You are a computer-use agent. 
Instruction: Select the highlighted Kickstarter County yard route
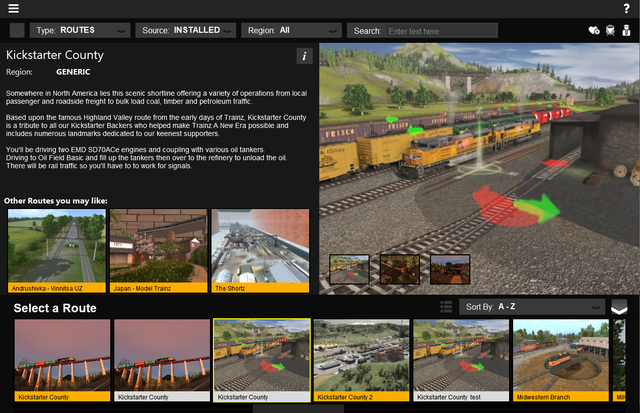(x=262, y=360)
